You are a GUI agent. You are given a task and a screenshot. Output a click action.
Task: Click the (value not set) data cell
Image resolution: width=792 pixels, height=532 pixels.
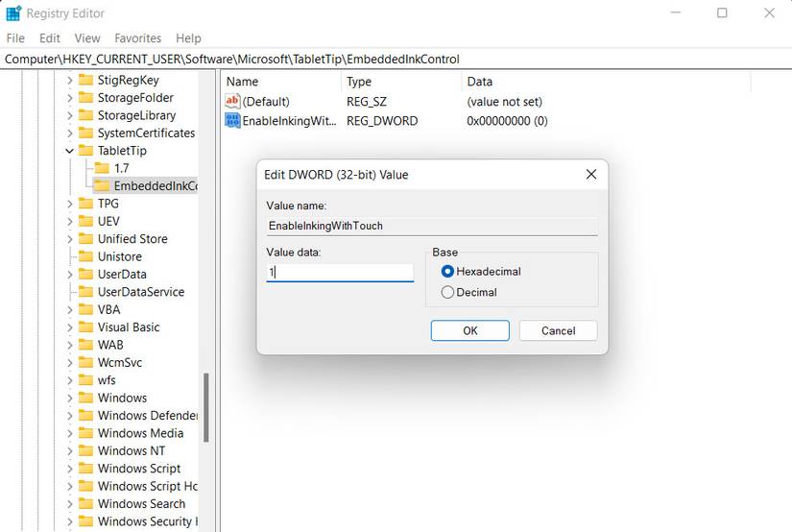[504, 102]
